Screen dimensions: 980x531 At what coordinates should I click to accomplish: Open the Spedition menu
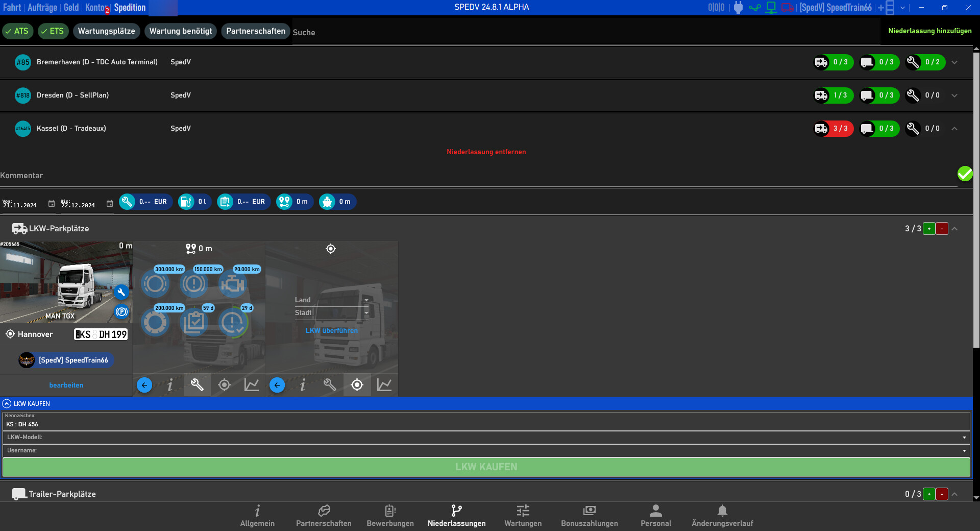tap(129, 8)
